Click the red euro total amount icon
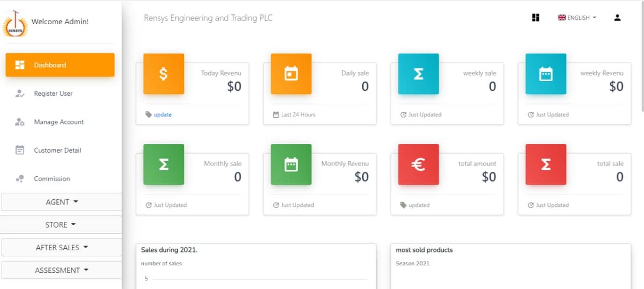Image resolution: width=644 pixels, height=289 pixels. tap(418, 164)
